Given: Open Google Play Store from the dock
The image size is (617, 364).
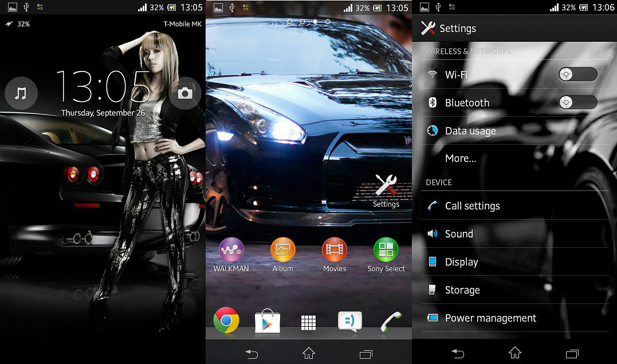Looking at the screenshot, I should pyautogui.click(x=268, y=321).
